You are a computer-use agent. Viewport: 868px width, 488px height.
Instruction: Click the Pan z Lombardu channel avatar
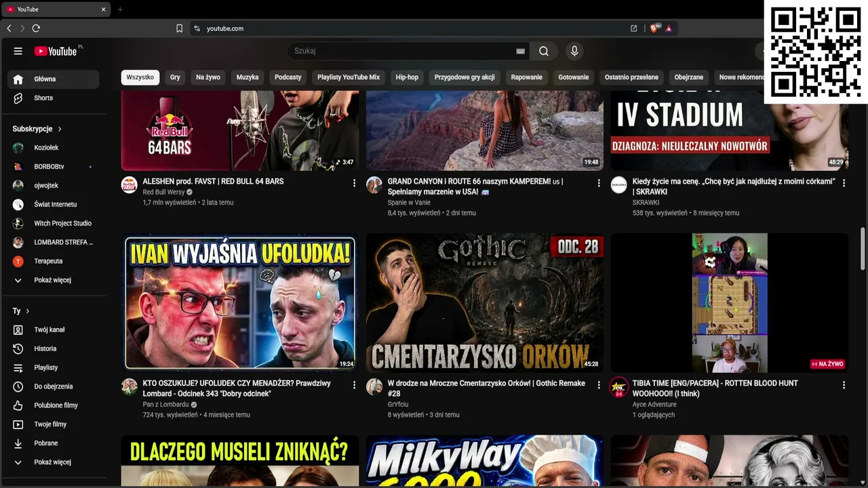[x=130, y=387]
